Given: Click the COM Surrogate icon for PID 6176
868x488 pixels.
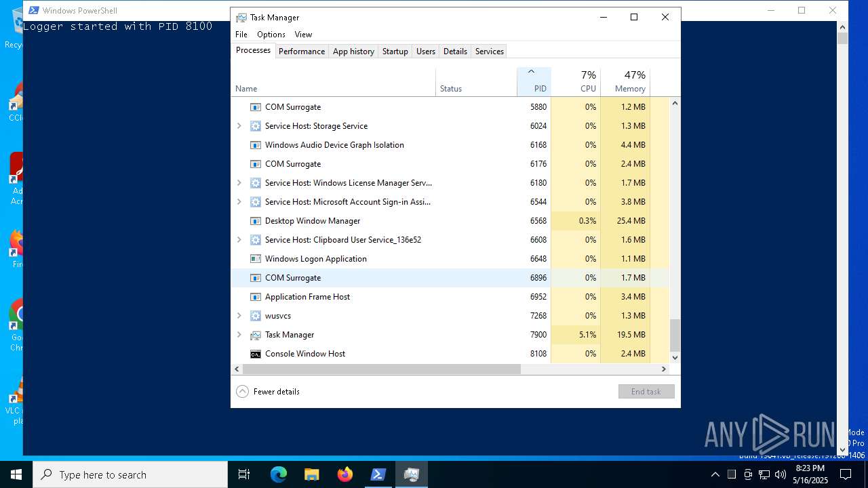Looking at the screenshot, I should click(256, 164).
